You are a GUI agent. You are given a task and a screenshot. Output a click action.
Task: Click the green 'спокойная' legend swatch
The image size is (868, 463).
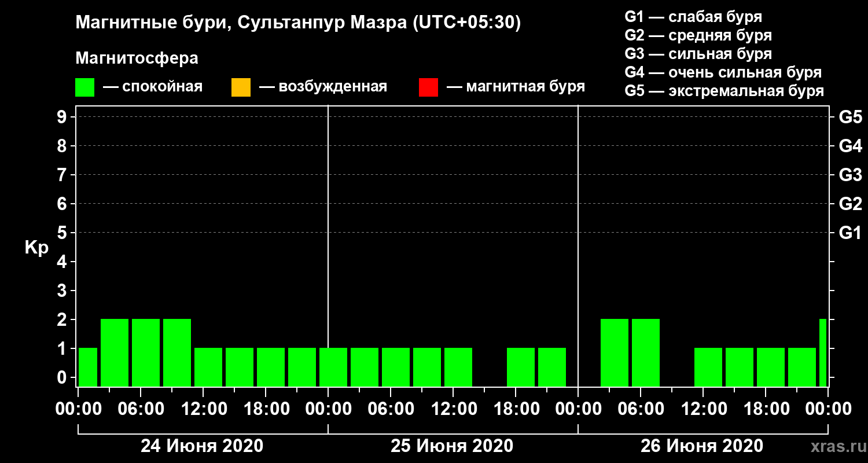pos(84,87)
